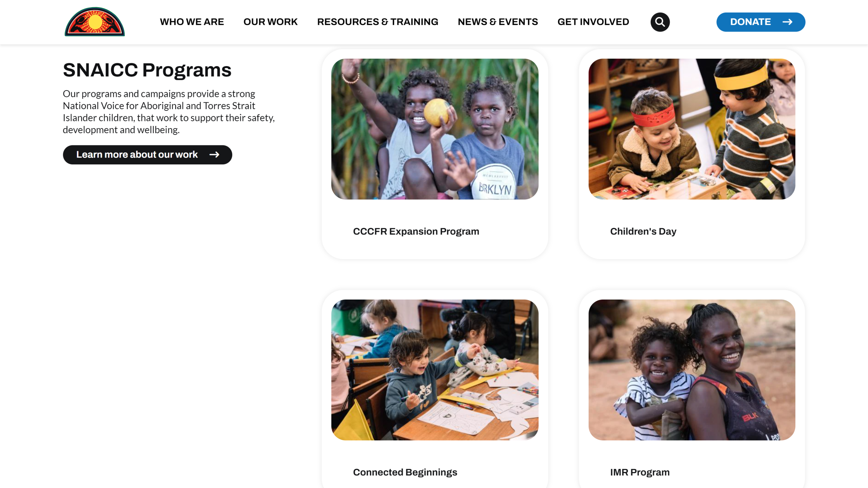Viewport: 868px width, 488px height.
Task: Expand Get Involved navigation item
Action: click(x=593, y=22)
